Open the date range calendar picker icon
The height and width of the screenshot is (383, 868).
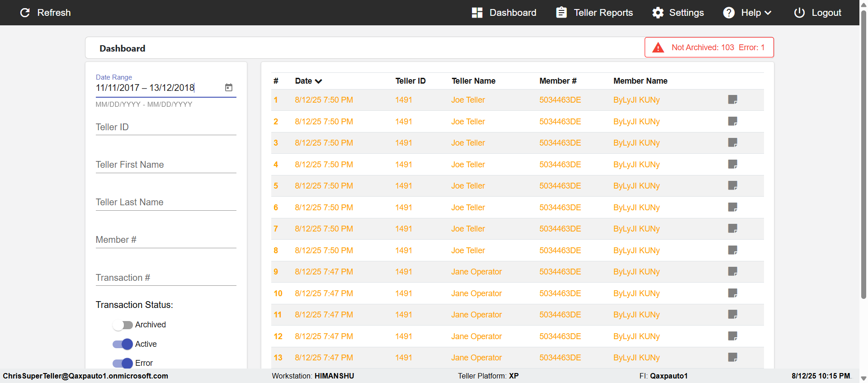[x=229, y=87]
